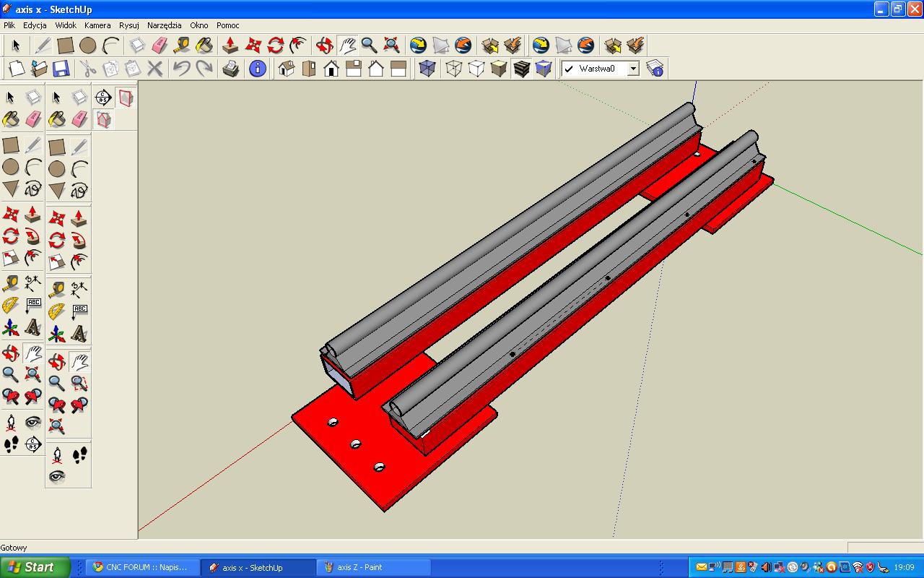The image size is (924, 578).
Task: Save the model with the floppy disk icon
Action: (x=61, y=69)
